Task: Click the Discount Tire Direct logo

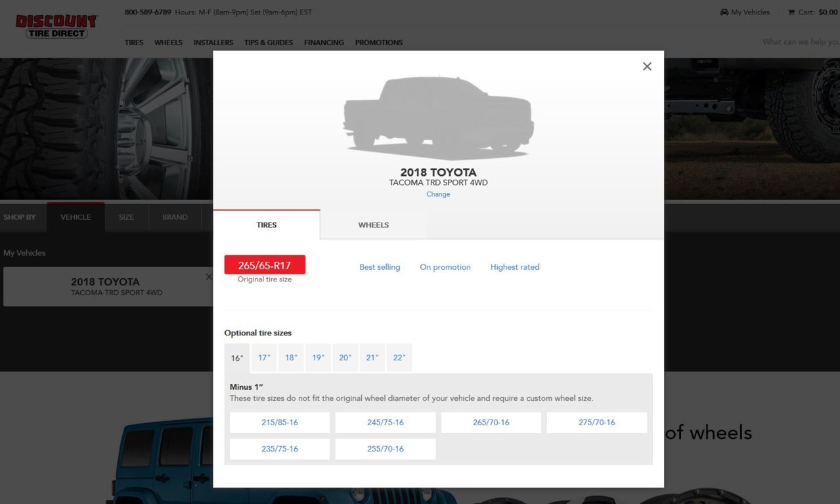Action: (x=56, y=26)
